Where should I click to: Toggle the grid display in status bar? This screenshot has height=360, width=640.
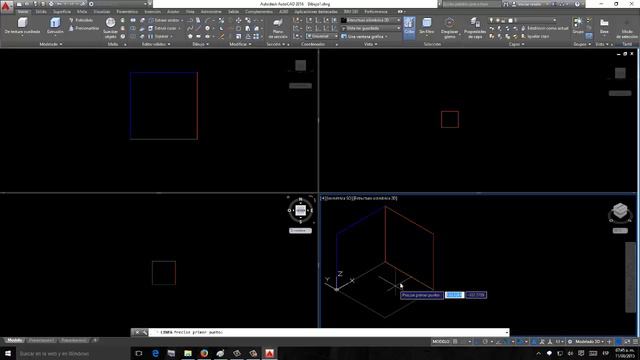(456, 341)
